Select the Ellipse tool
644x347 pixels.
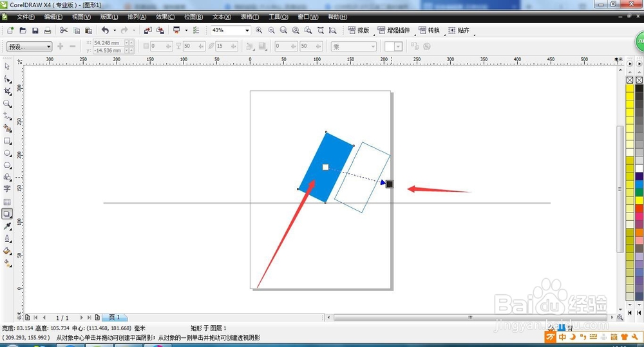7,153
